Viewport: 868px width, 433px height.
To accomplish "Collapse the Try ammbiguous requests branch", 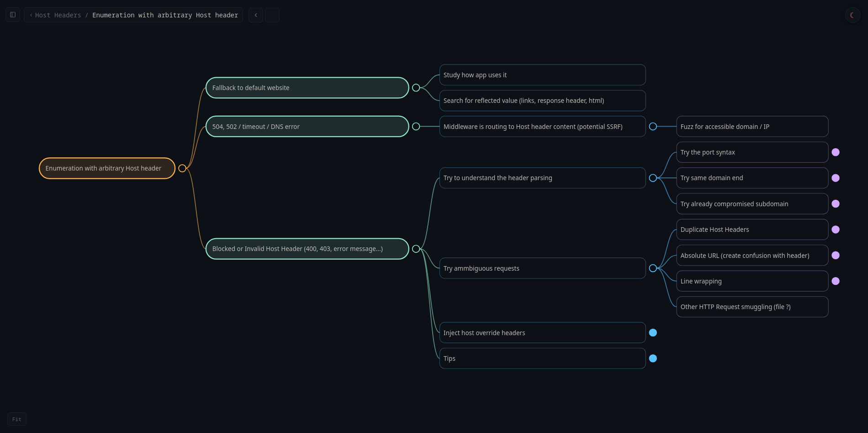I will click(653, 268).
